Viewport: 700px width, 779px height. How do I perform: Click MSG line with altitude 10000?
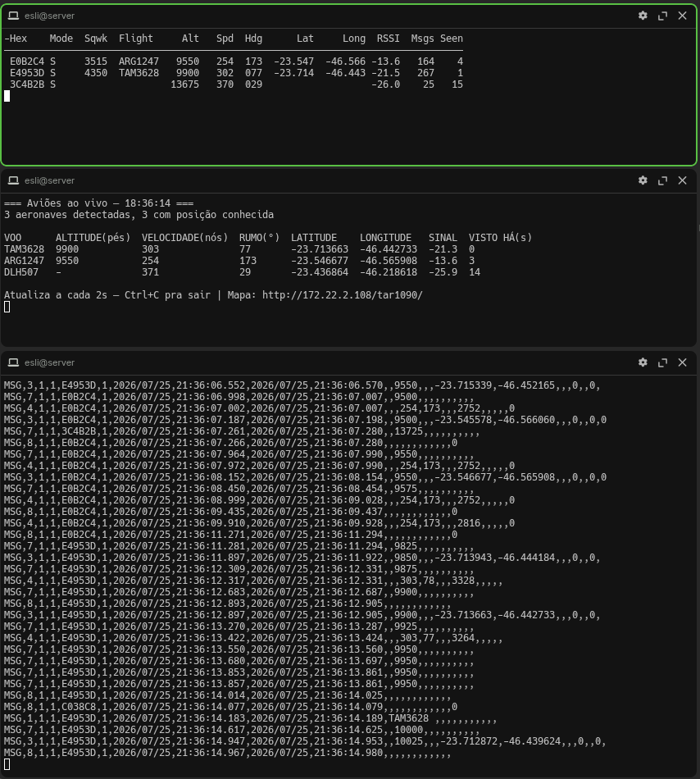(242, 729)
